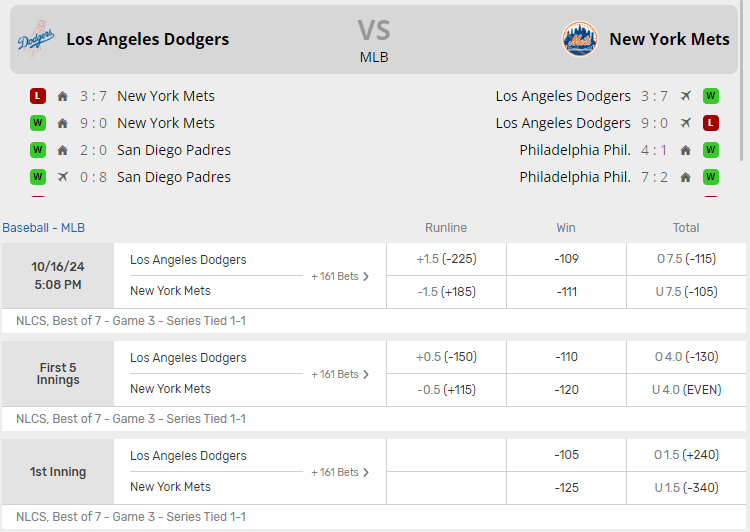Expand +161 Bets for the full game

[x=340, y=276]
